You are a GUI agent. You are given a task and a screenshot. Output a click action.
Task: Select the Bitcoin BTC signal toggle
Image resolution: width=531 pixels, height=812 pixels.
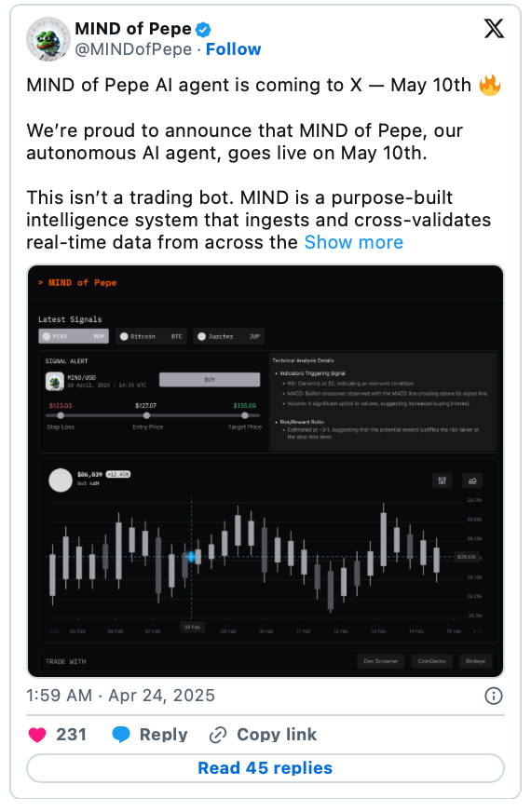coord(151,336)
